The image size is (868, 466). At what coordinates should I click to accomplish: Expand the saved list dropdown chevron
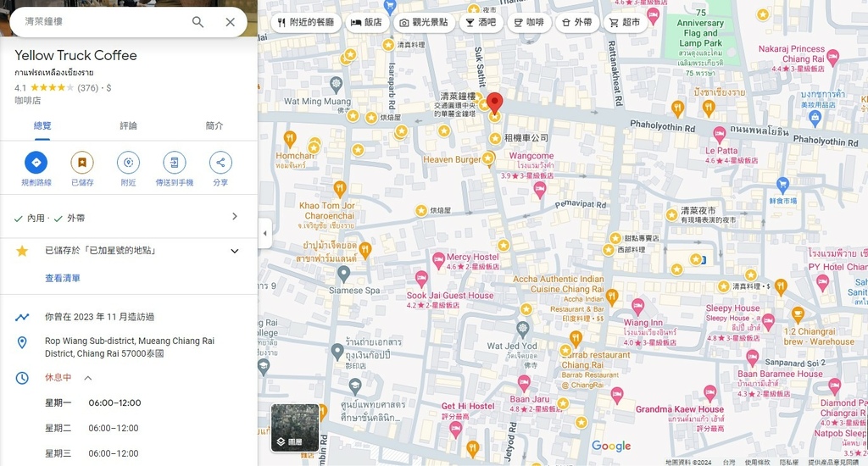pyautogui.click(x=235, y=251)
